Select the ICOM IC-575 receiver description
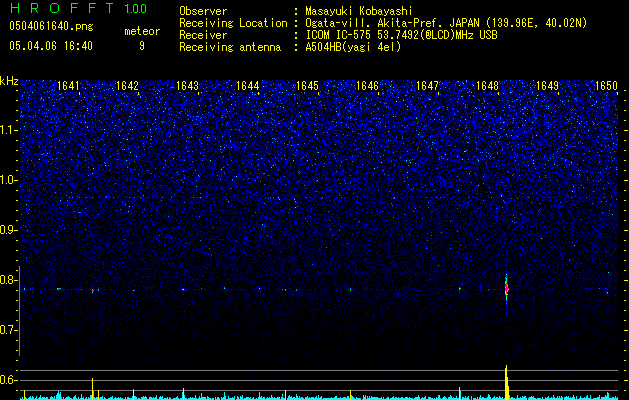 401,35
